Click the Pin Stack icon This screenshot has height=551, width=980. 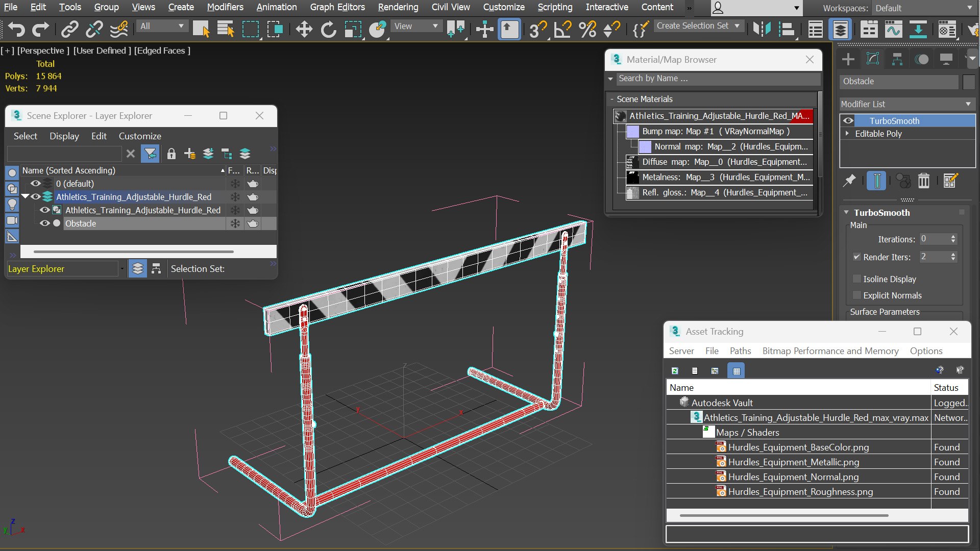[849, 181]
